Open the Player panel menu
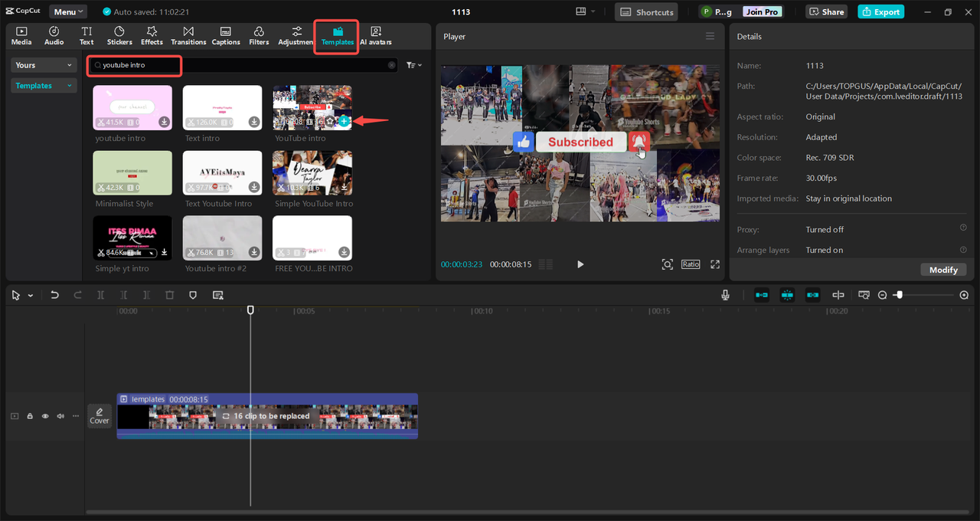This screenshot has width=980, height=521. 710,36
